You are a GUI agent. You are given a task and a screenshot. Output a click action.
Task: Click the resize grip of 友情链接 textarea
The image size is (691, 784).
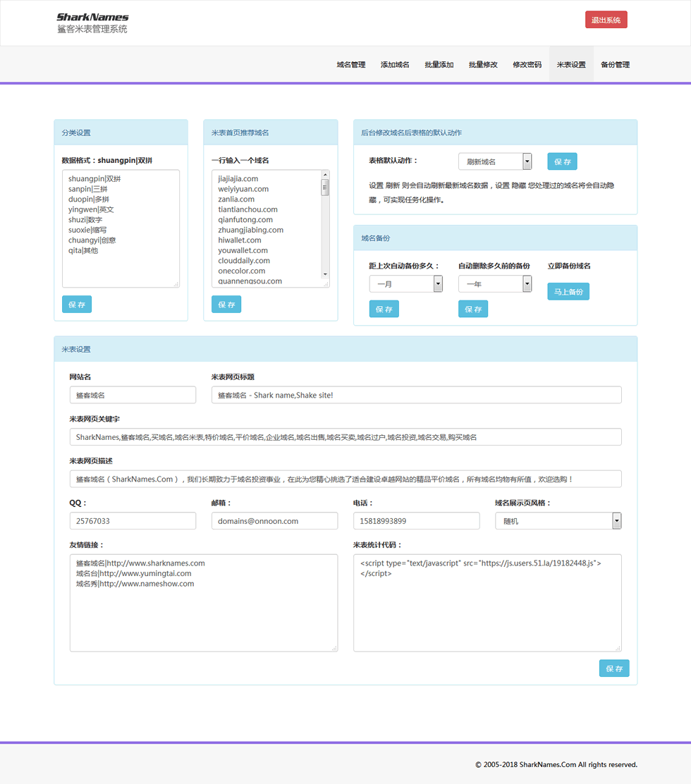(334, 649)
